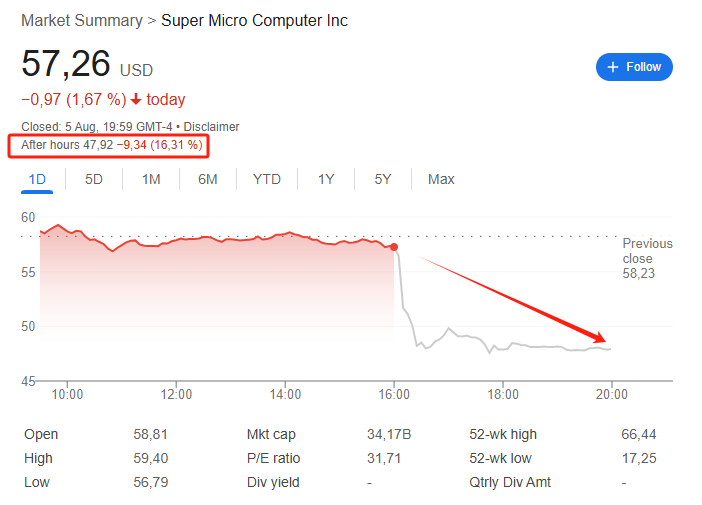Screen dimensions: 702x505
Task: Click the Previous close label on chart
Action: click(x=647, y=250)
